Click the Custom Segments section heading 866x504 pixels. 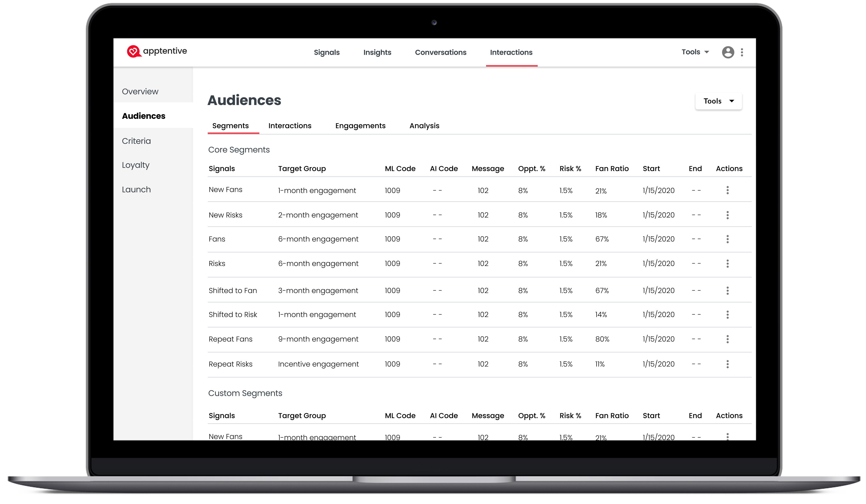(x=245, y=393)
